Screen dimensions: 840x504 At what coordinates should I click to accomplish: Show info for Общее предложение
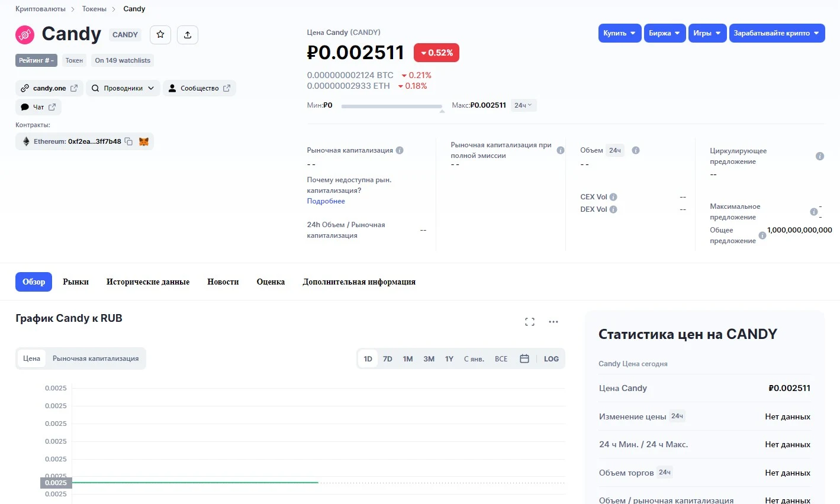pyautogui.click(x=762, y=235)
